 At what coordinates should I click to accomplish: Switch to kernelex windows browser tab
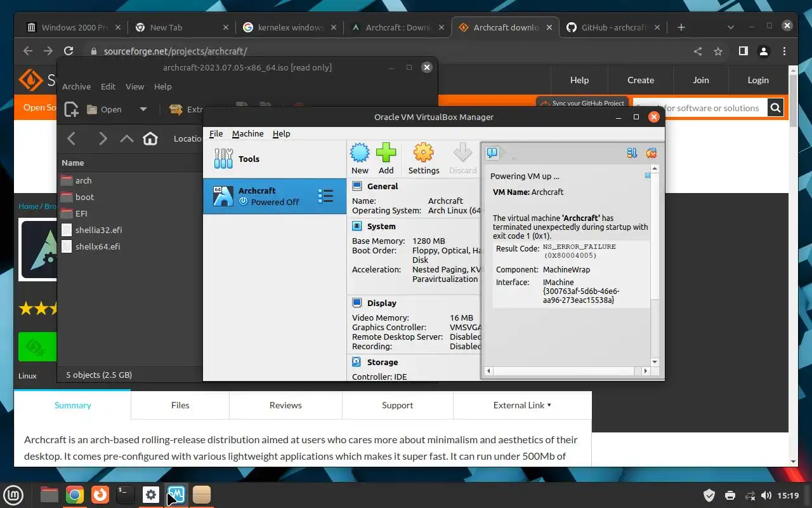291,27
